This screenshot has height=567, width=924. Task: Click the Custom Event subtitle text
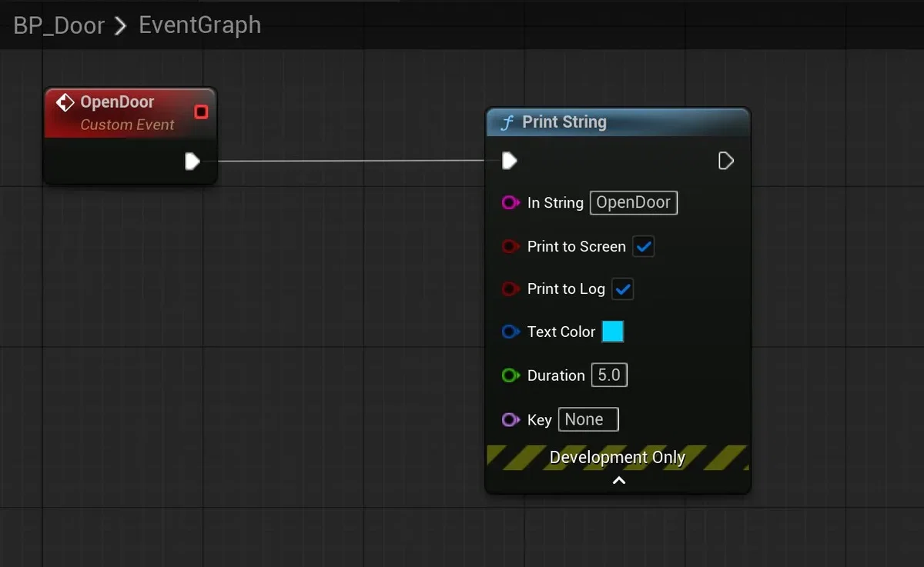(127, 125)
